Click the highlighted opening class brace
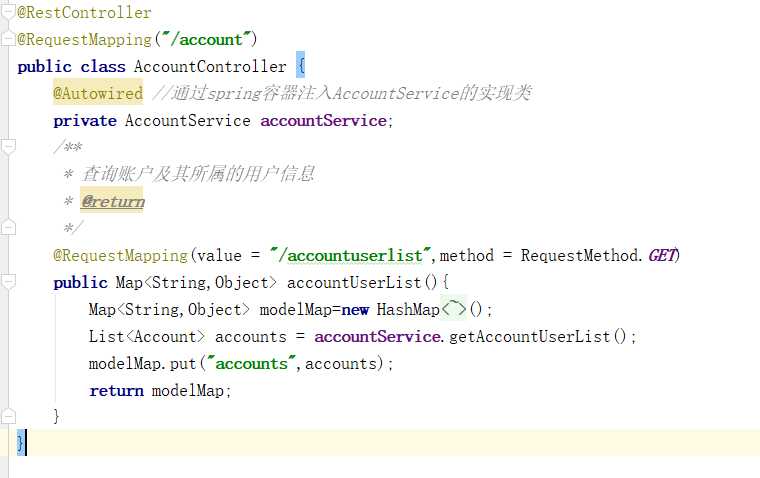Viewport: 760px width, 478px height. 301,65
